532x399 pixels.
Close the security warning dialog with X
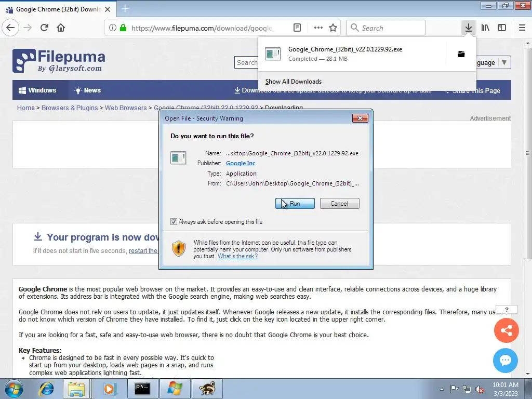(360, 118)
